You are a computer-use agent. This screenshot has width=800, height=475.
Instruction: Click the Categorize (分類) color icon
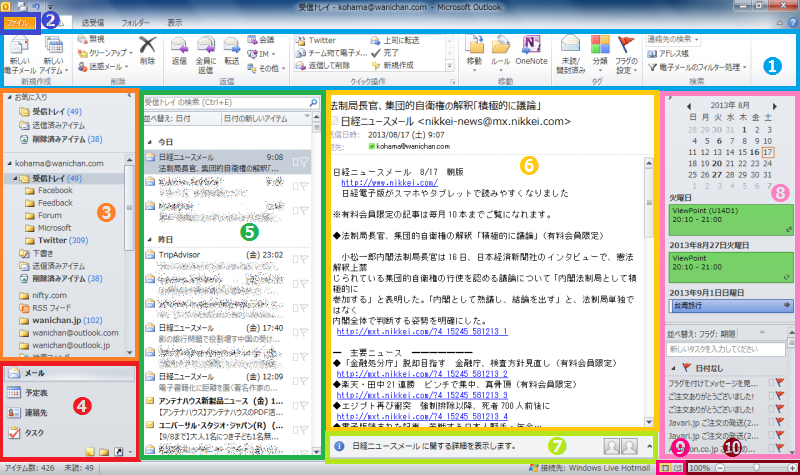(x=600, y=45)
